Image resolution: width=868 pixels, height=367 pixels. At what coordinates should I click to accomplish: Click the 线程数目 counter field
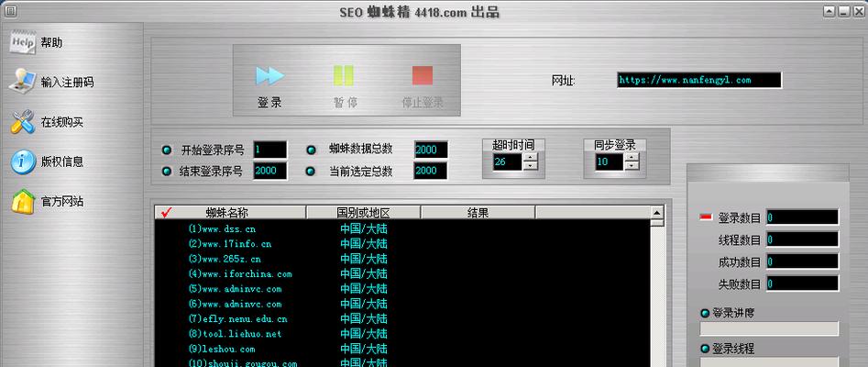[802, 239]
